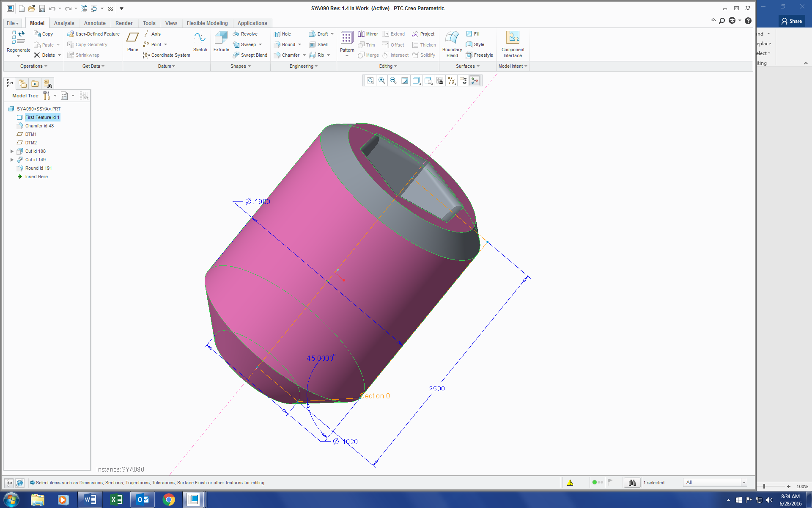The image size is (812, 508).
Task: Select Round id 191 in model tree
Action: point(38,168)
